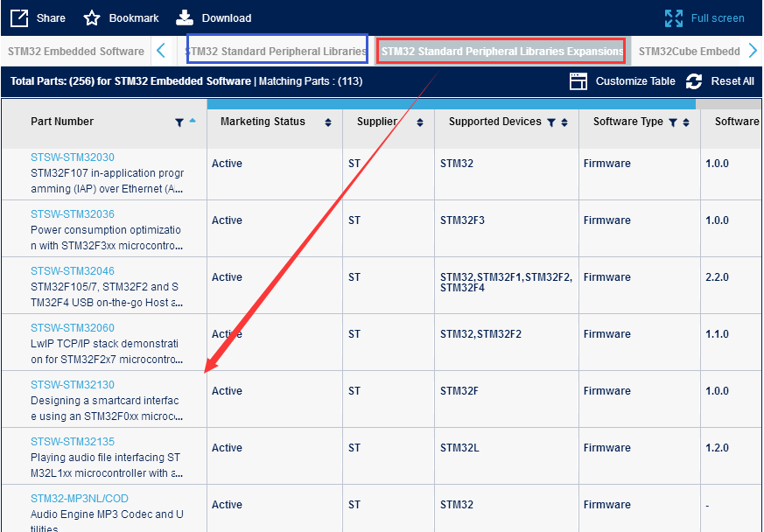Click the Share icon
The width and height of the screenshot is (764, 532).
pos(19,17)
